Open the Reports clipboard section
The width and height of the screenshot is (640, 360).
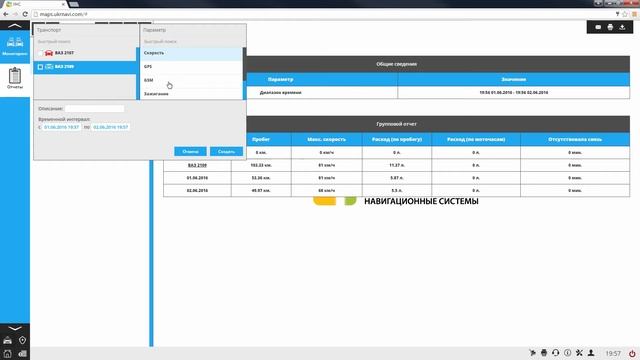(x=15, y=78)
